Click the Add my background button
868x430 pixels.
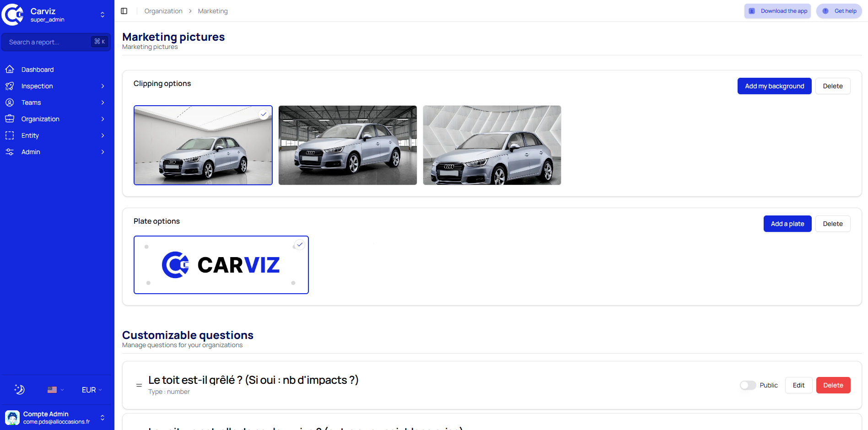[774, 86]
